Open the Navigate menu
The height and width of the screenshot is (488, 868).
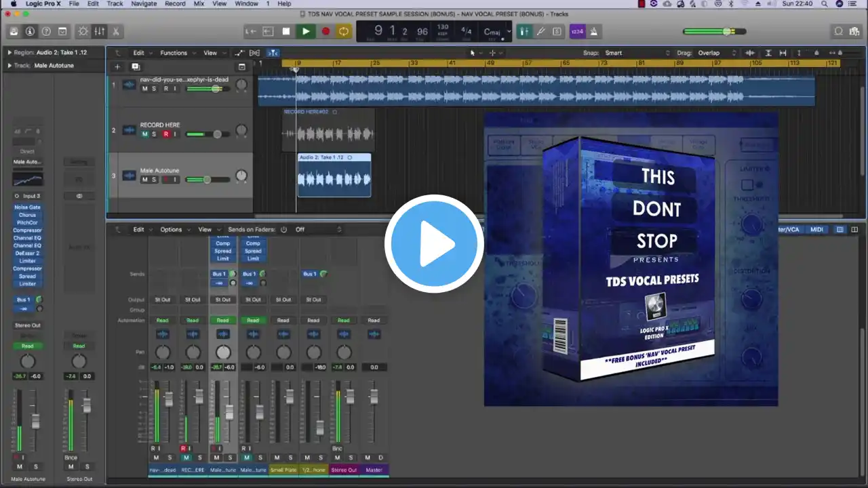pos(144,4)
